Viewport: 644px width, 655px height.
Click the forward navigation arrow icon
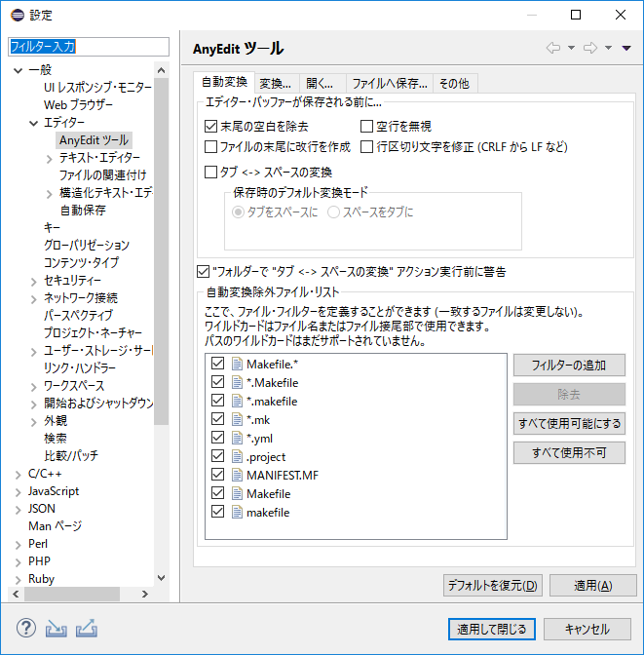click(x=590, y=48)
